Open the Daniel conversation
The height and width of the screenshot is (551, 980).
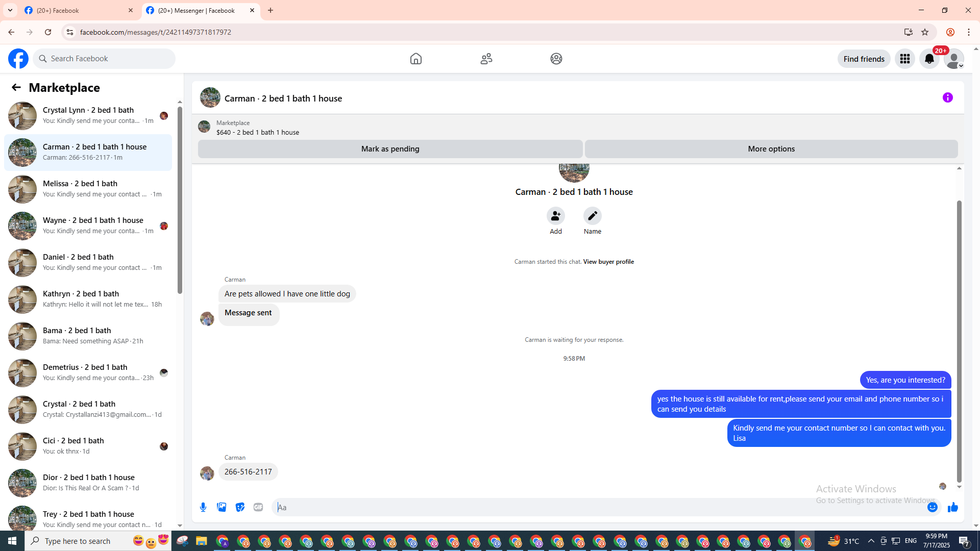tap(88, 263)
